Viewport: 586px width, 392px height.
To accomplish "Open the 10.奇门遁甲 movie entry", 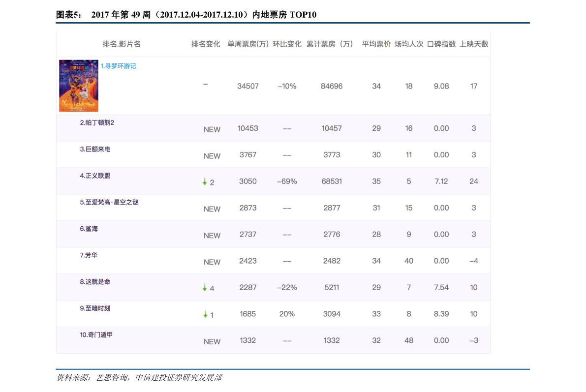I will click(x=96, y=335).
